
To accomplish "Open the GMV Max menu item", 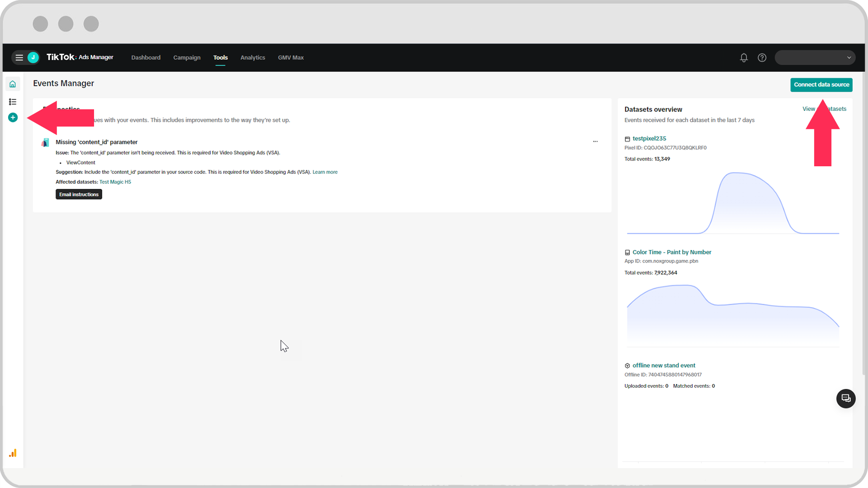I will (291, 57).
